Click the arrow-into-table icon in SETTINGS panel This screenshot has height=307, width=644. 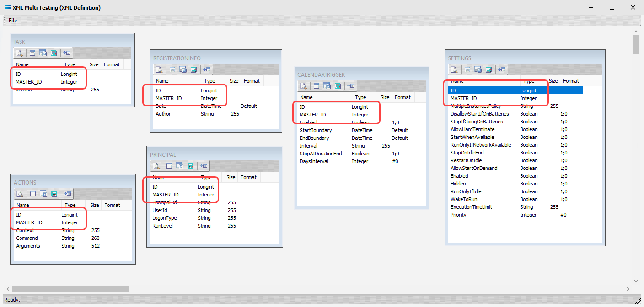[502, 69]
